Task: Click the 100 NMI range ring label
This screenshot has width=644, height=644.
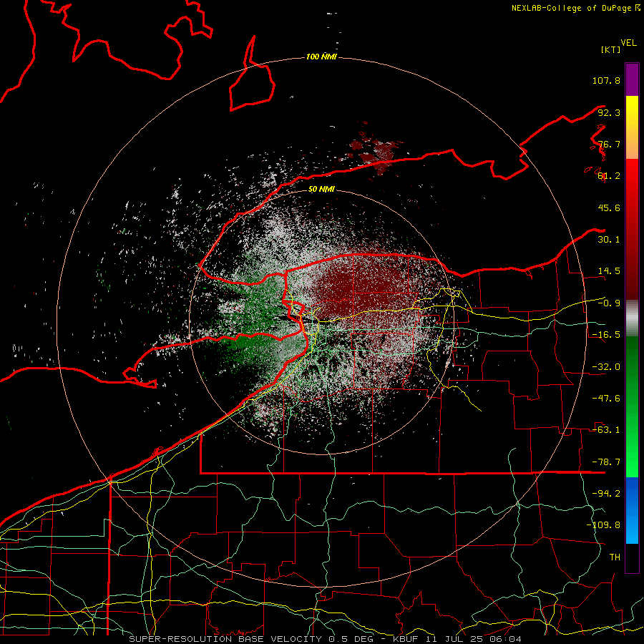Action: [x=321, y=57]
